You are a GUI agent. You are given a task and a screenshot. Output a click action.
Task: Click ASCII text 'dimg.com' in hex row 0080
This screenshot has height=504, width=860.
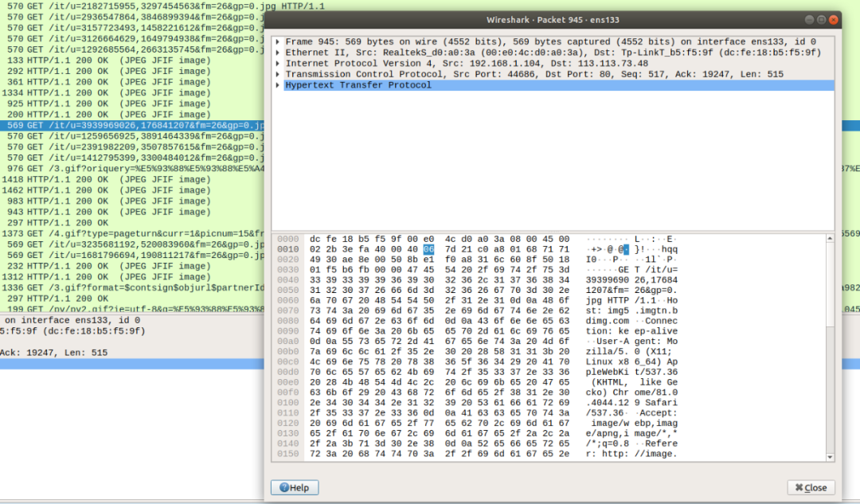[607, 321]
